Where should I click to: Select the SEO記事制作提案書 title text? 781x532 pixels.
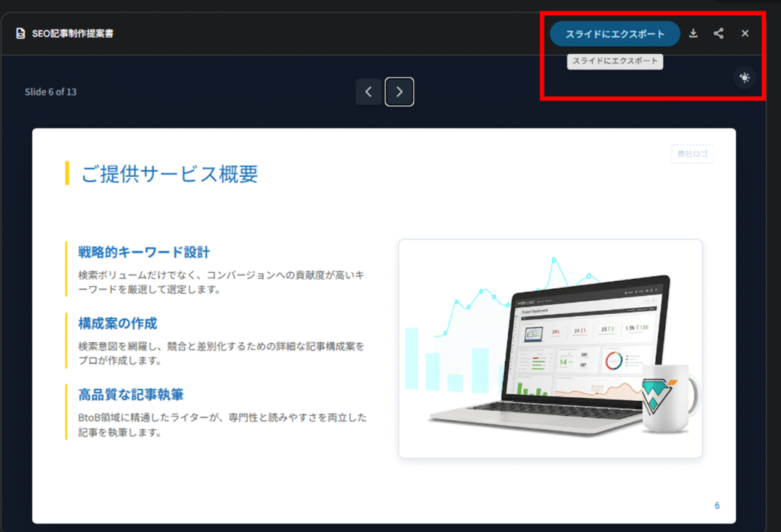tap(73, 34)
